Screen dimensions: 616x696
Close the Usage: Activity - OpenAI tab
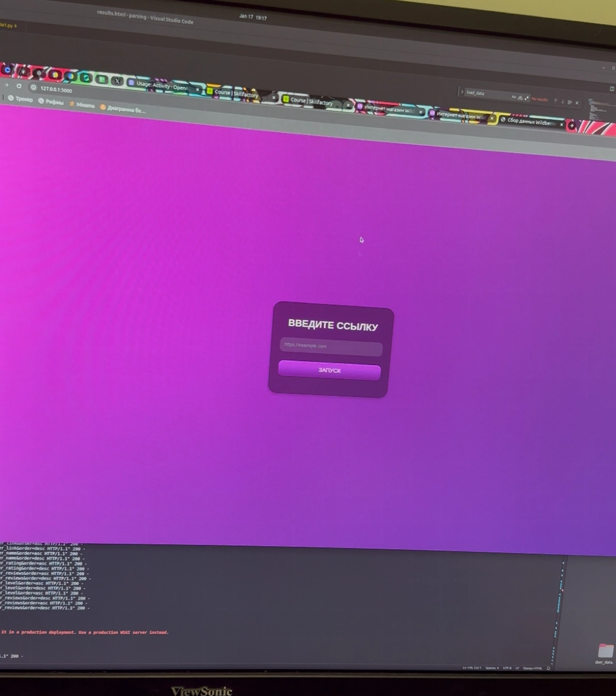(197, 89)
